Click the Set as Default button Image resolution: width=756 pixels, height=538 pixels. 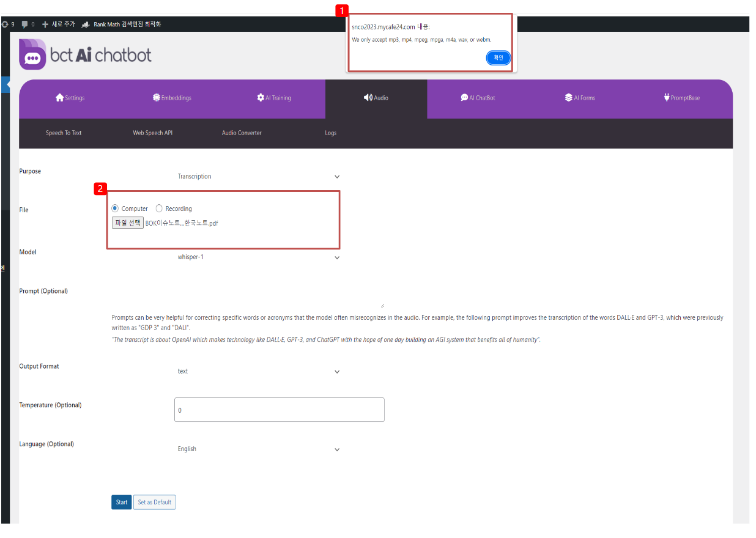[154, 503]
